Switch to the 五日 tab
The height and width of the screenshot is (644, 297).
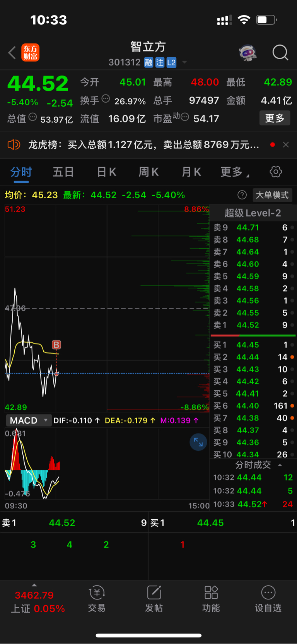pos(63,172)
